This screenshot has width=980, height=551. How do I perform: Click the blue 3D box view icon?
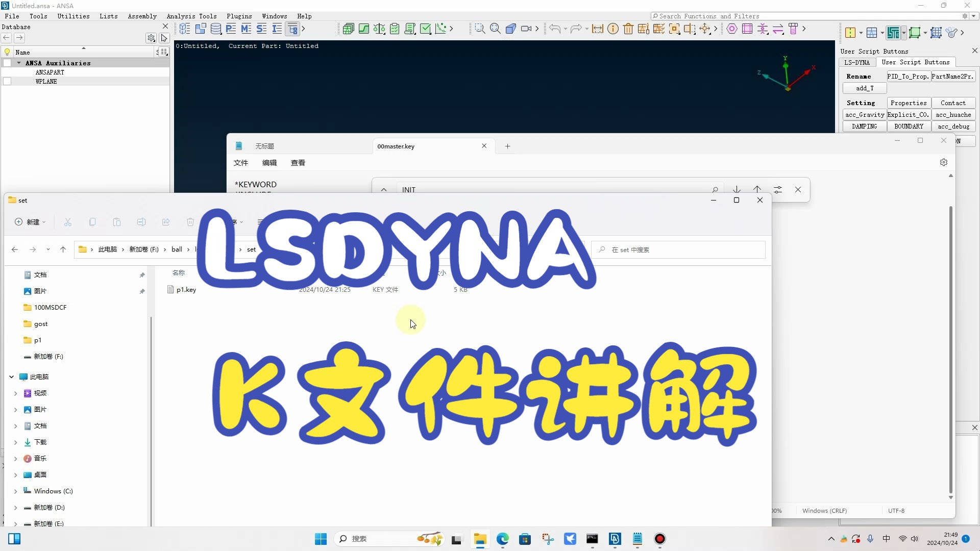pyautogui.click(x=510, y=29)
